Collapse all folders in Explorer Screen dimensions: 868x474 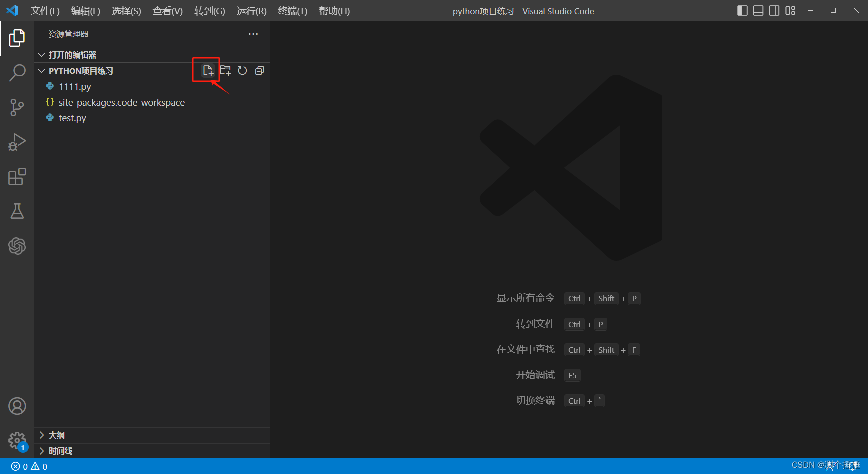point(260,71)
